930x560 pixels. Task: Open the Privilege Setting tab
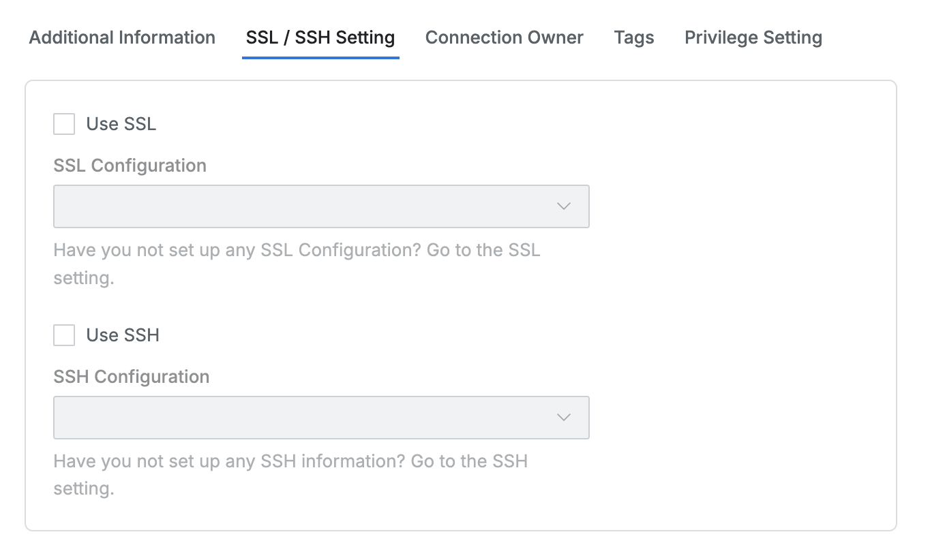click(753, 37)
